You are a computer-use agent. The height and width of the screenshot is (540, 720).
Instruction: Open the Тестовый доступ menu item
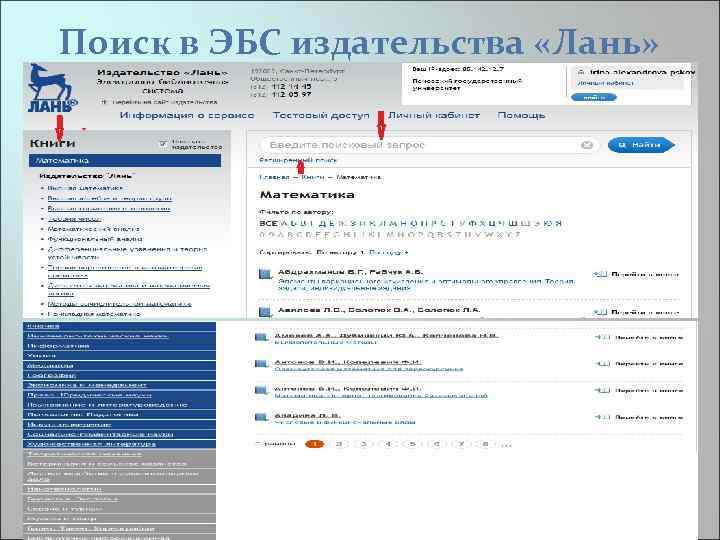(321, 115)
